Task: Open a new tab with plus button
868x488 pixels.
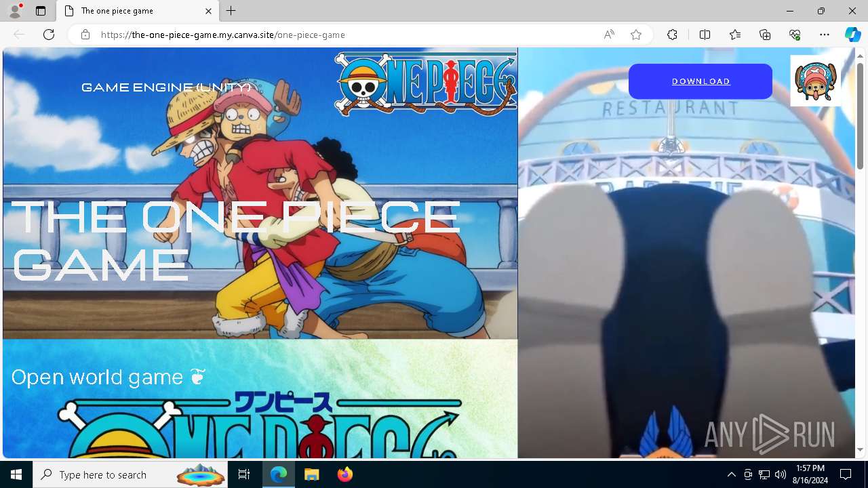Action: pos(231,11)
